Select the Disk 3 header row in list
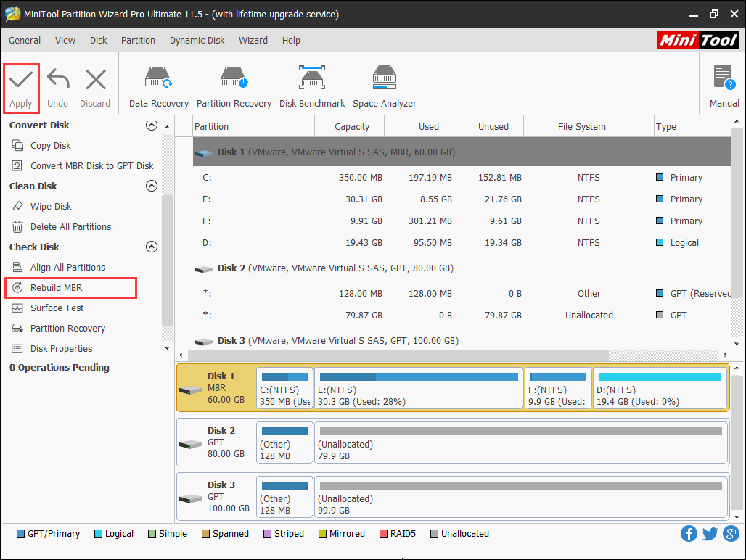 click(462, 341)
